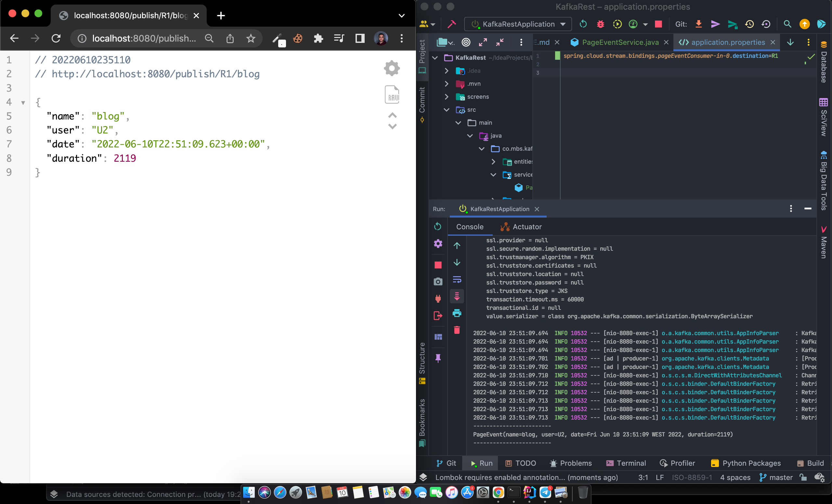Switch to the PageEventService.java editor tab

click(x=620, y=42)
